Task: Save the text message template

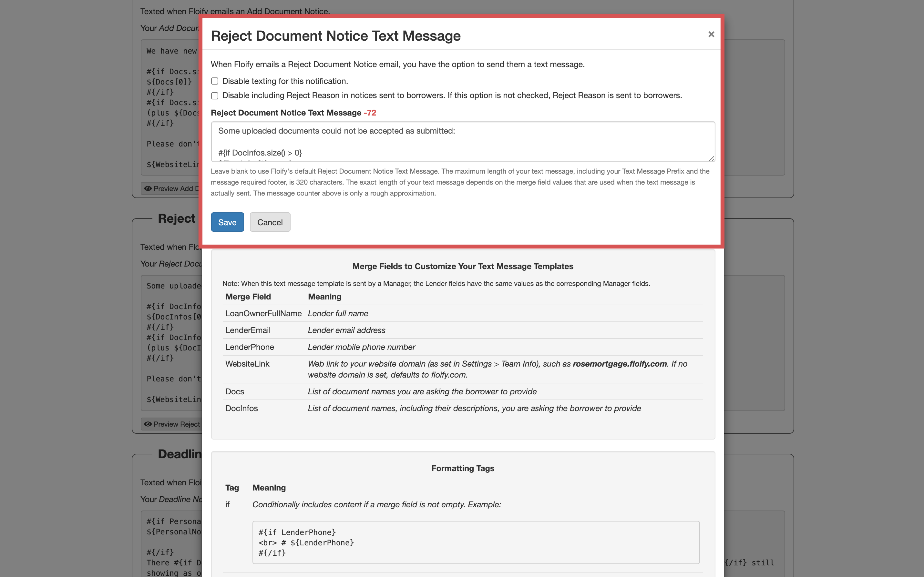Action: (227, 222)
